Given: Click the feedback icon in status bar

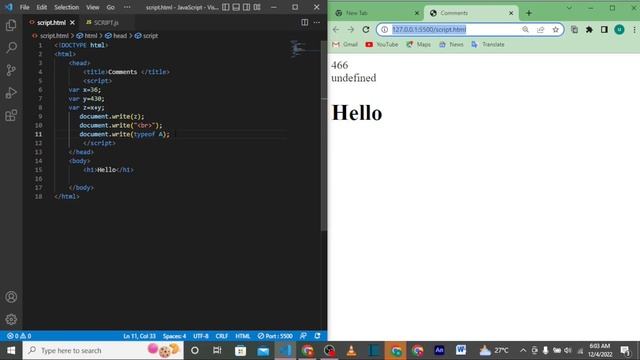Looking at the screenshot, I should point(303,336).
